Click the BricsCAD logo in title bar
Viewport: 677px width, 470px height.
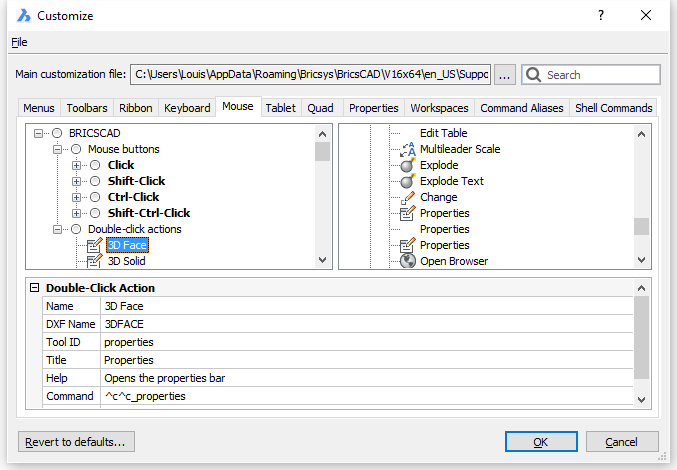click(x=24, y=16)
